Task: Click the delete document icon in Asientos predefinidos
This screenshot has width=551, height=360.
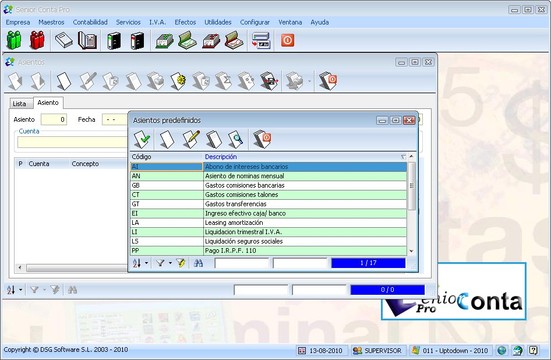Action: (x=214, y=139)
